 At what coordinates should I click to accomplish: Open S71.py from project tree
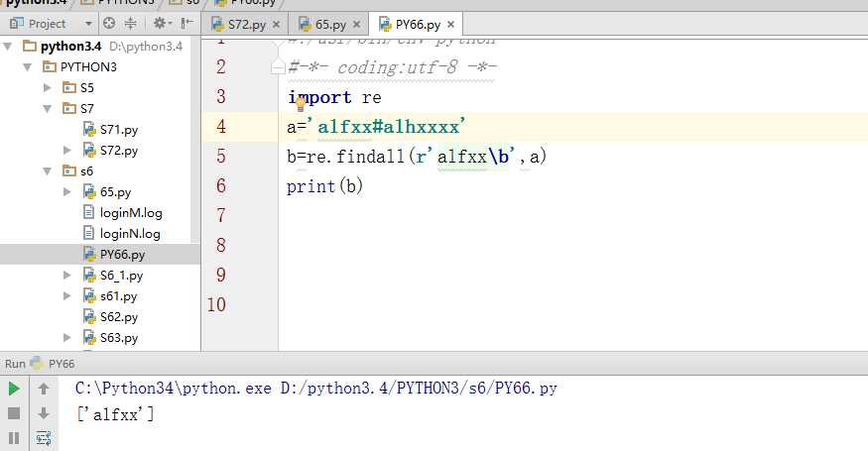(x=118, y=130)
